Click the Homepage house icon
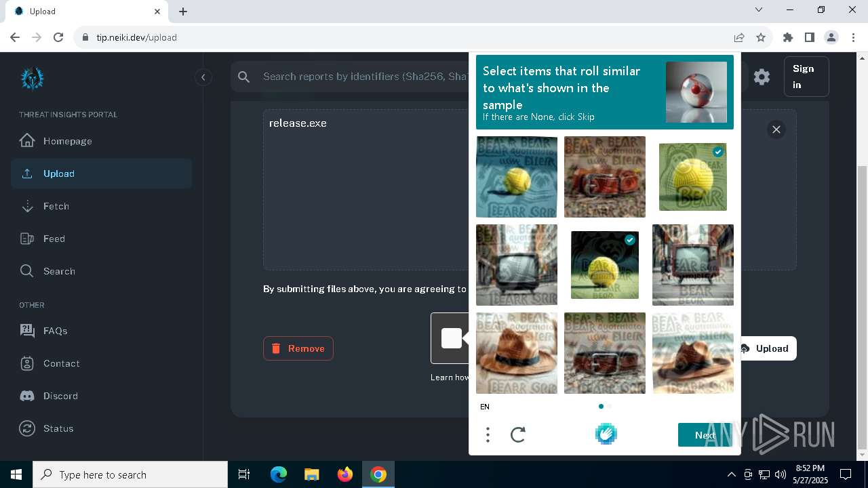Viewport: 868px width, 488px height. coord(27,141)
